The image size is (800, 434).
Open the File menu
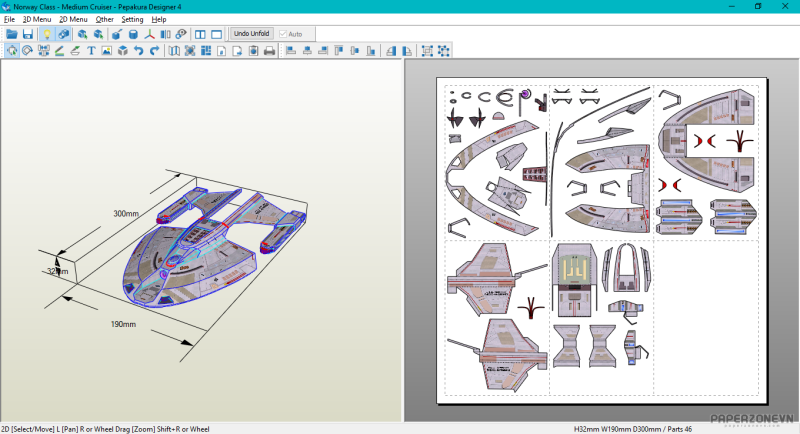[x=9, y=19]
